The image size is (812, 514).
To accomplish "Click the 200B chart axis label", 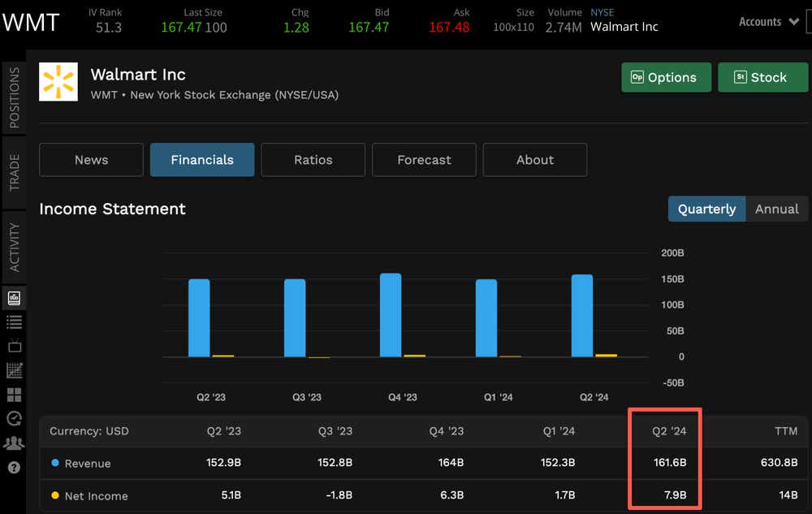I will pyautogui.click(x=672, y=253).
